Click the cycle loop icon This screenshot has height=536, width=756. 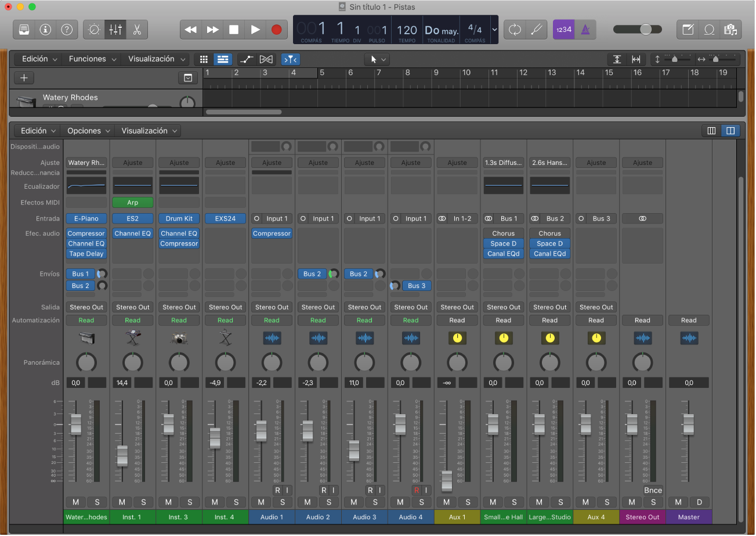tap(515, 29)
